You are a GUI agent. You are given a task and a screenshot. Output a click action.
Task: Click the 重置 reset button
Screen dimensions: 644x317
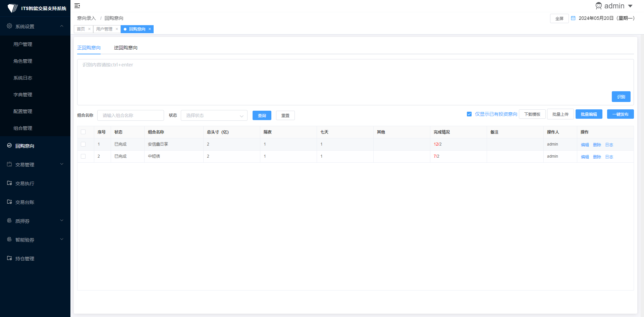[x=285, y=115]
